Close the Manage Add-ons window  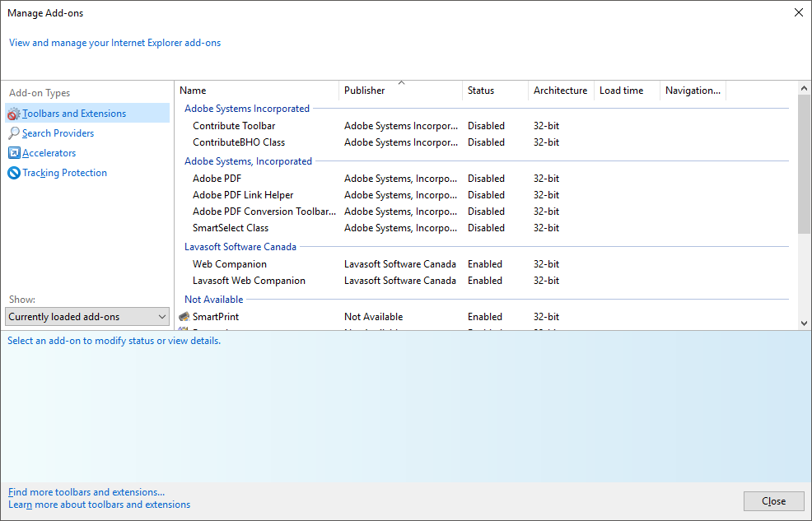tap(798, 13)
